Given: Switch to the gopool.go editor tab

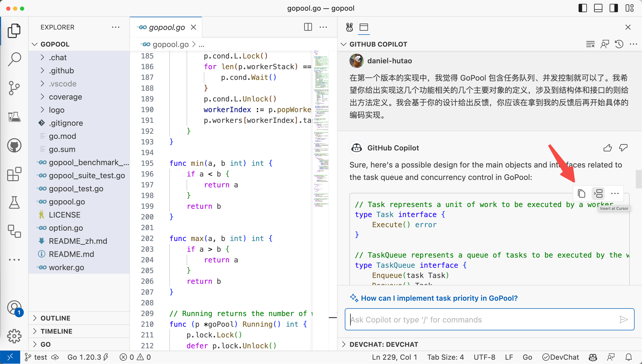Looking at the screenshot, I should (x=166, y=27).
